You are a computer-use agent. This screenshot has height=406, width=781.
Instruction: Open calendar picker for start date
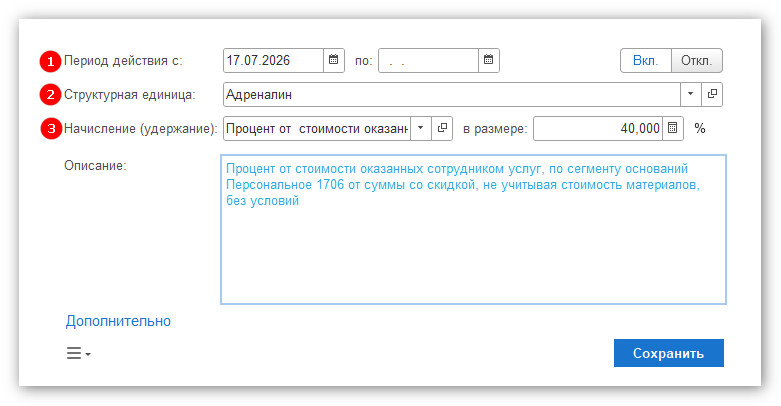334,60
